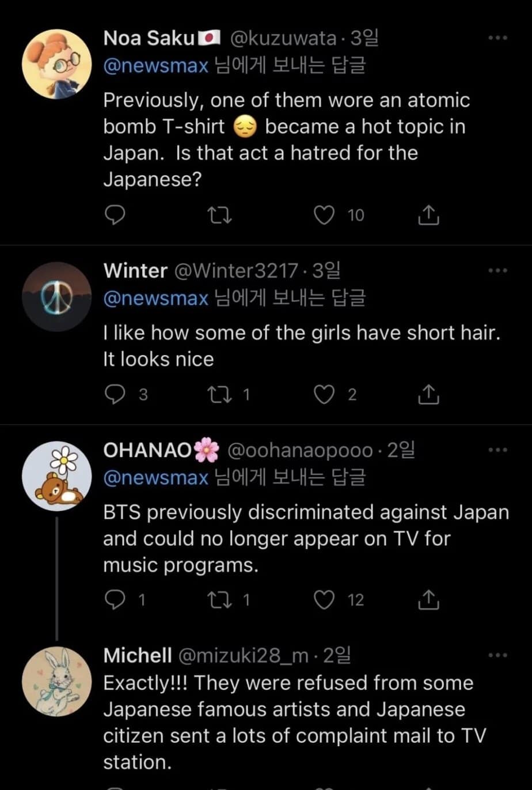Like OHANAO's BTS tweet
The image size is (532, 790).
(x=325, y=600)
